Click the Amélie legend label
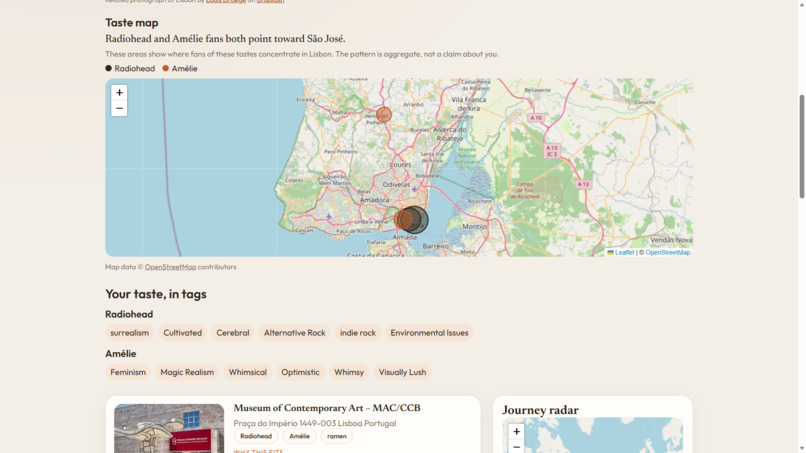The image size is (806, 453). point(185,68)
